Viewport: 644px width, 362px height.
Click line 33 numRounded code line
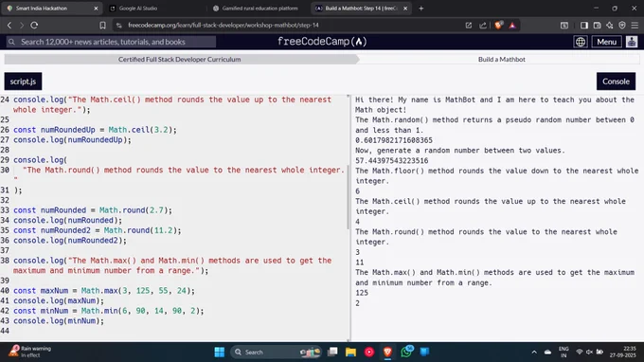(93, 210)
